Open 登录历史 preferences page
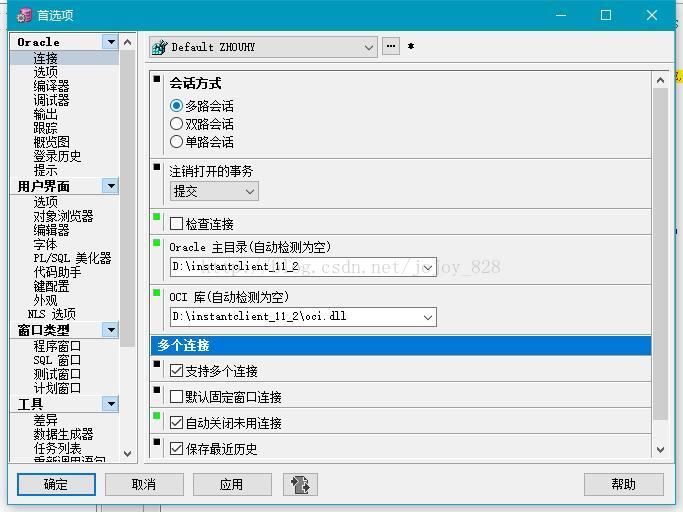The width and height of the screenshot is (683, 512). (57, 156)
